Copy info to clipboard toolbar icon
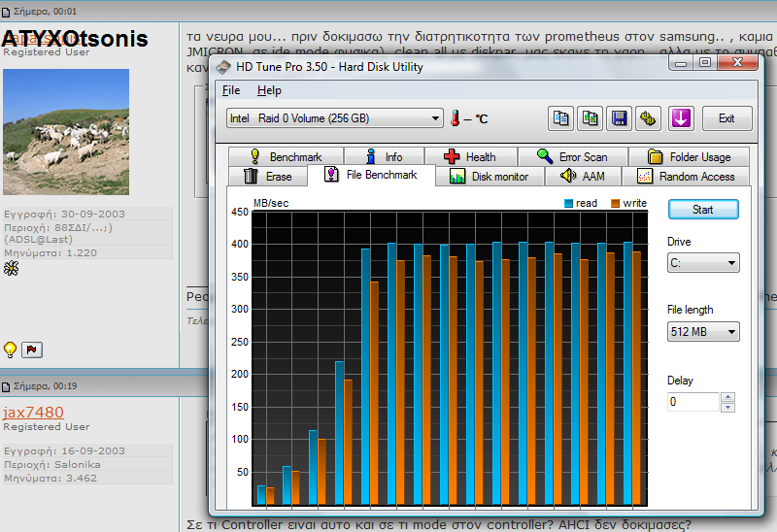This screenshot has height=532, width=777. [560, 118]
